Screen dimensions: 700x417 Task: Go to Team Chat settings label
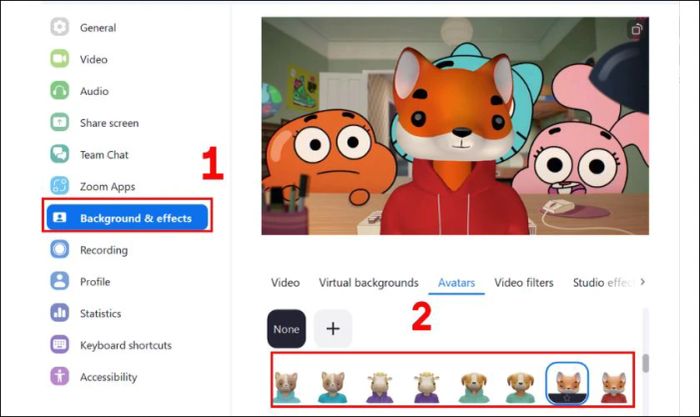104,154
